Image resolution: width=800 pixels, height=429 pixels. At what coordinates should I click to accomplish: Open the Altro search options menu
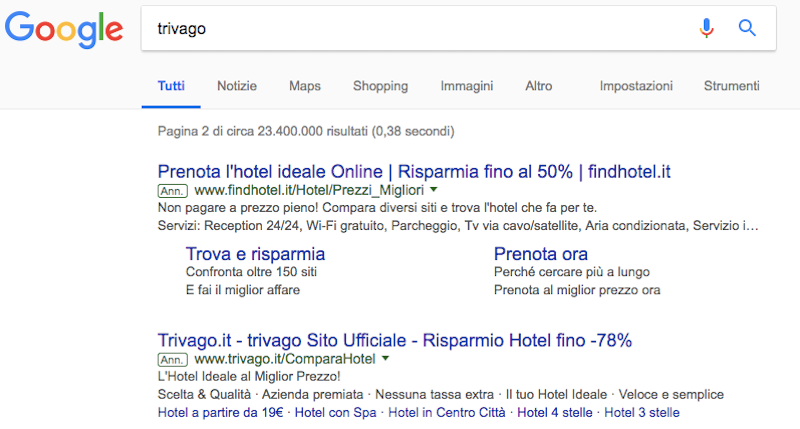tap(538, 86)
